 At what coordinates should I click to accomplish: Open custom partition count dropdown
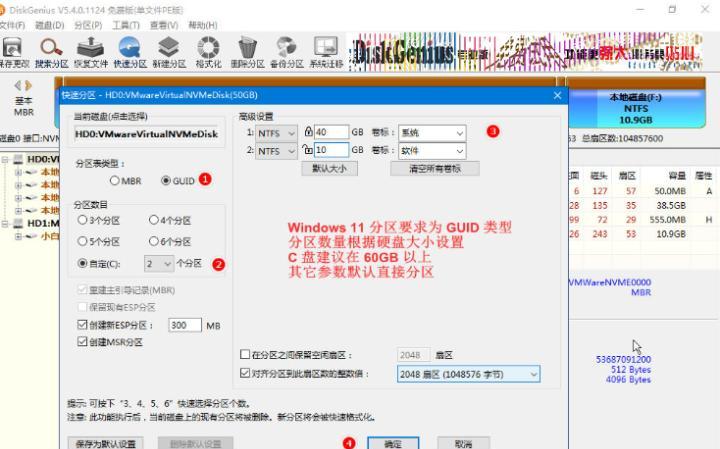pyautogui.click(x=159, y=264)
